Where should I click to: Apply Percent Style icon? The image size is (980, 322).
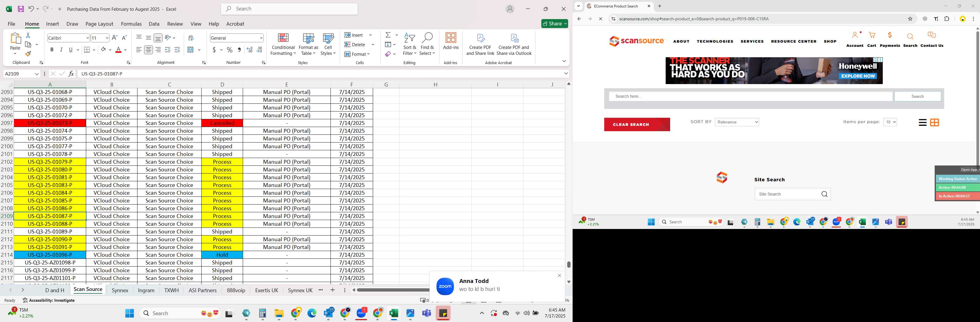(229, 50)
